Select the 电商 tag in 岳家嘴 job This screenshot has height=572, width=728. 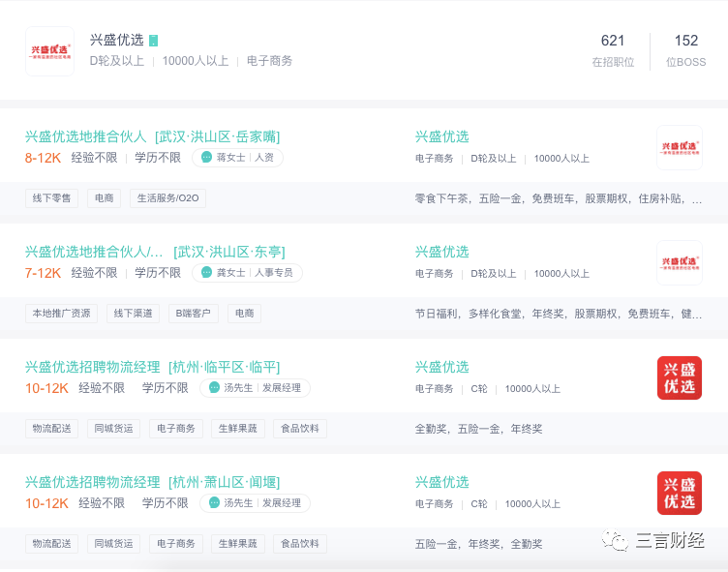(x=104, y=198)
